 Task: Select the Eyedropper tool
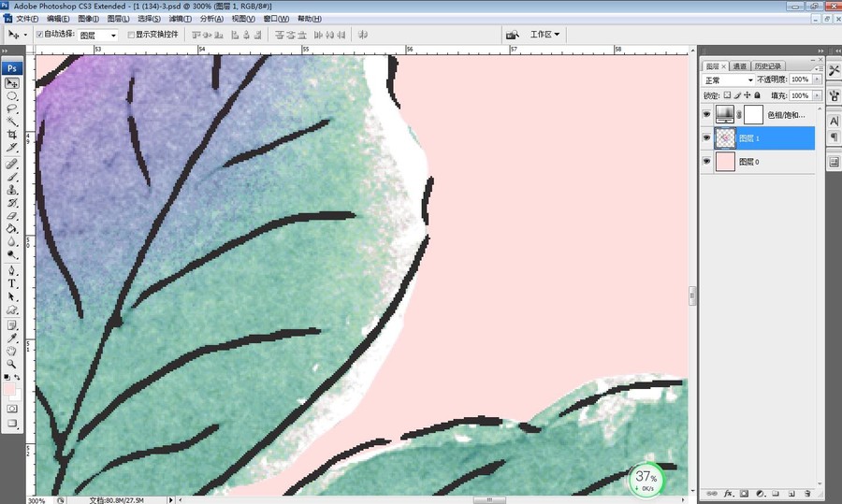tap(12, 338)
